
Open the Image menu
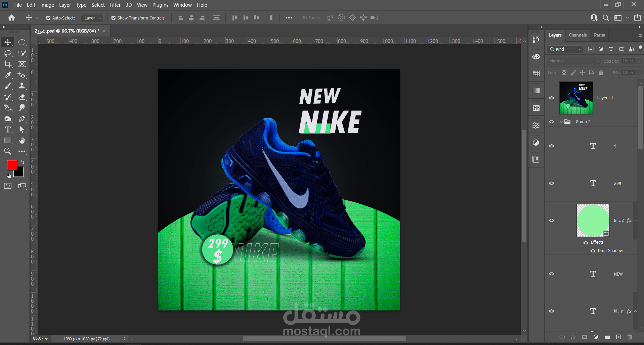(47, 5)
